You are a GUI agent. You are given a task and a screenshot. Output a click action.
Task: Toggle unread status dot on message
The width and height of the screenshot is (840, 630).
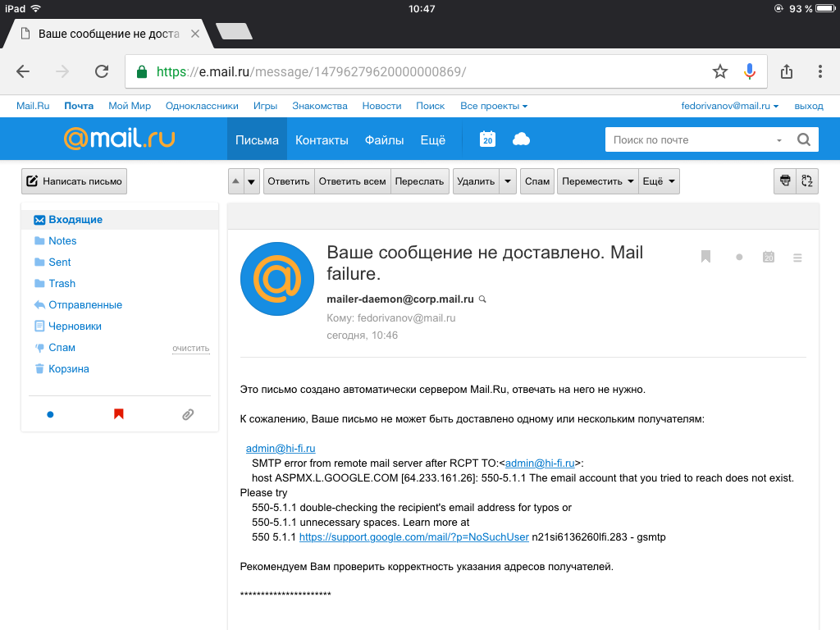coord(739,257)
